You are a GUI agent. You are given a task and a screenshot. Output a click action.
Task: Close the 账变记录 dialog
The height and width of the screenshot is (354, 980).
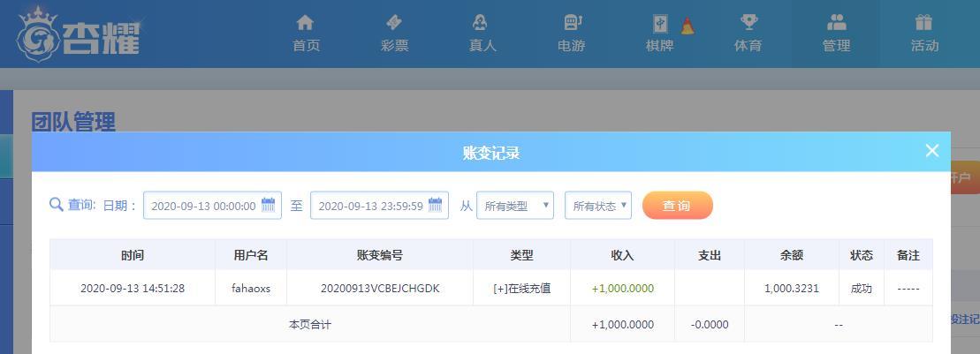(932, 150)
